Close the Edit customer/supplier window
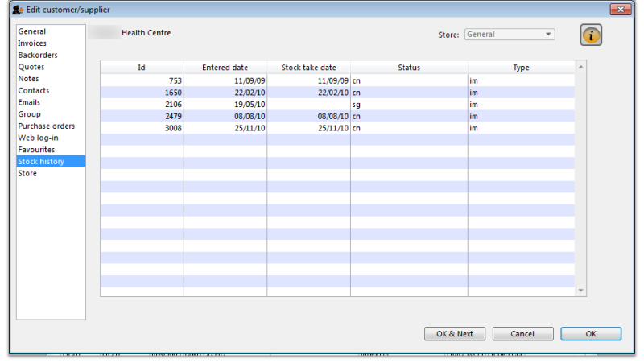The width and height of the screenshot is (644, 363). (621, 10)
